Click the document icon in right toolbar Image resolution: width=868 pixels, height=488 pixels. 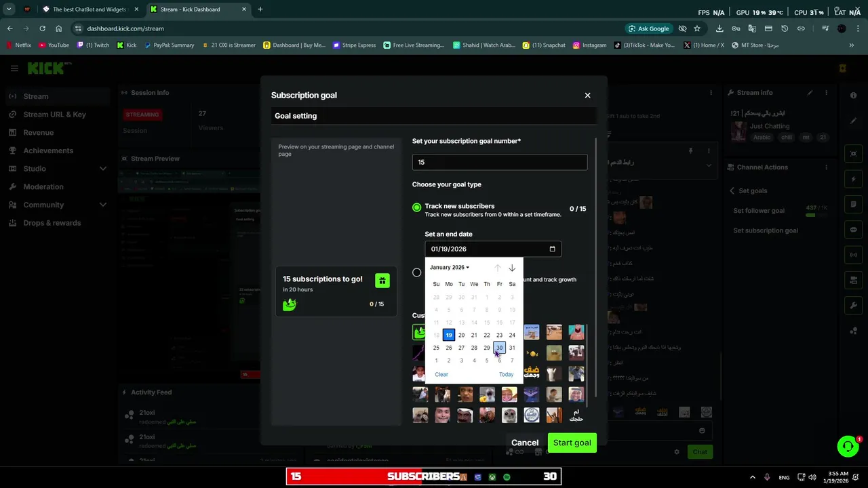tap(853, 204)
